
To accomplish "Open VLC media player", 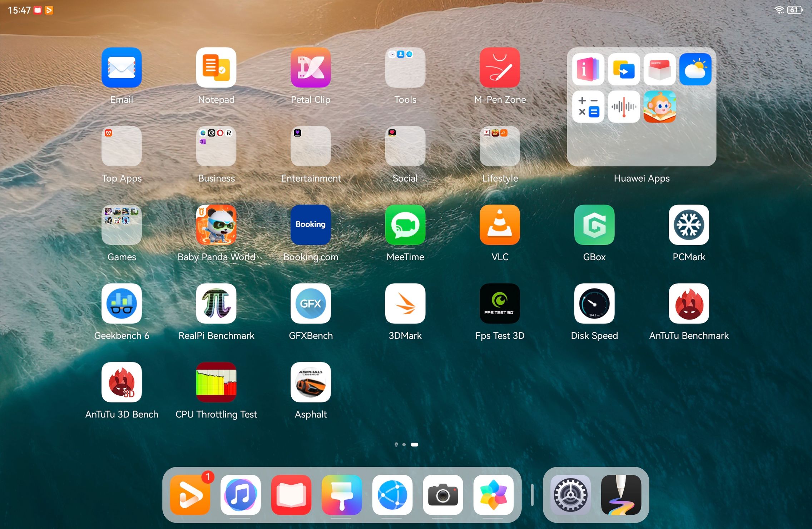I will coord(500,225).
